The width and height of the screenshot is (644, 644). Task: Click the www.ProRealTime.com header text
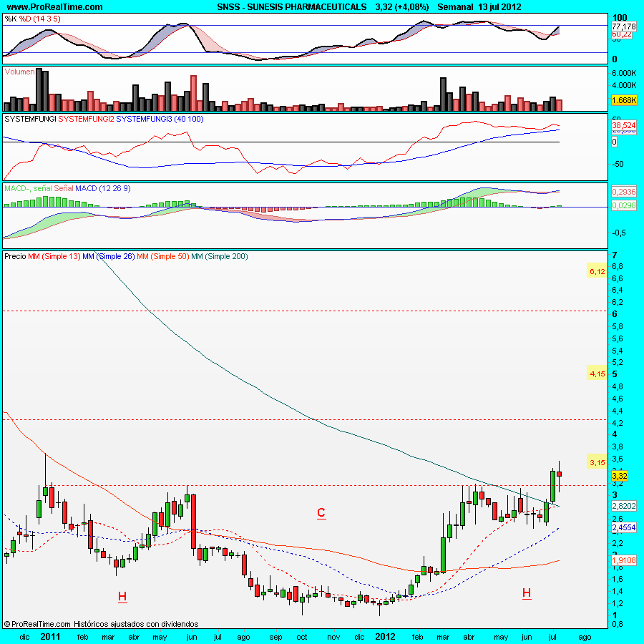55,7
